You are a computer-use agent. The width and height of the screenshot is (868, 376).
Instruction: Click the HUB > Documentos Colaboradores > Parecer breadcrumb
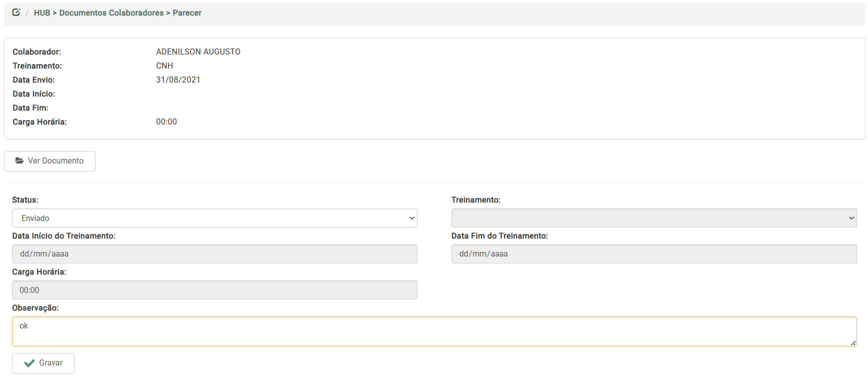click(x=117, y=13)
